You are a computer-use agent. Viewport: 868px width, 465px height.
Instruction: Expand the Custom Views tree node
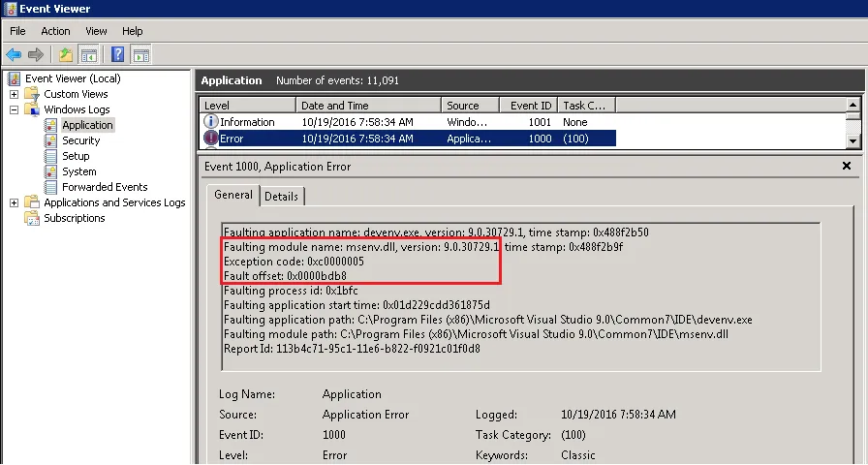point(14,94)
